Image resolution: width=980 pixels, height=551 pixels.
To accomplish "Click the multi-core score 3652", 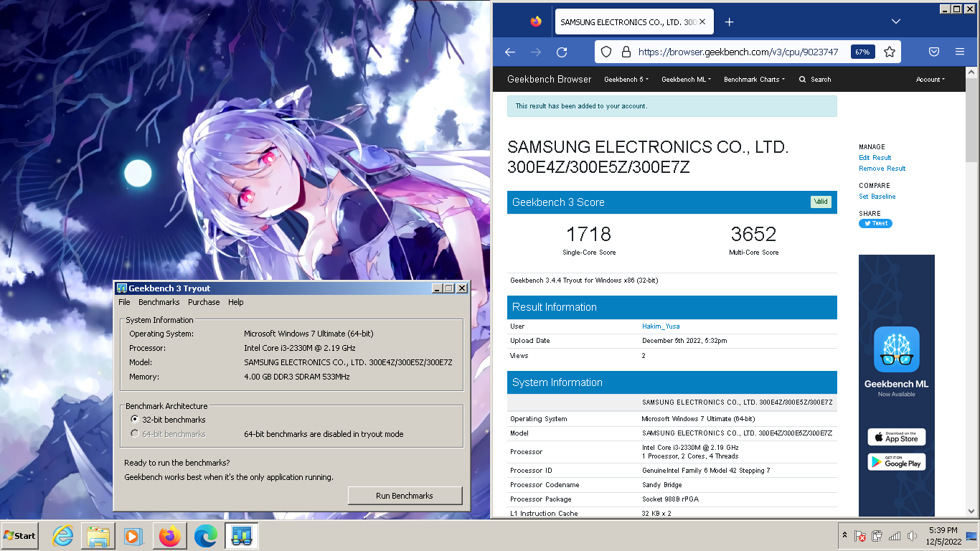I will (x=754, y=234).
